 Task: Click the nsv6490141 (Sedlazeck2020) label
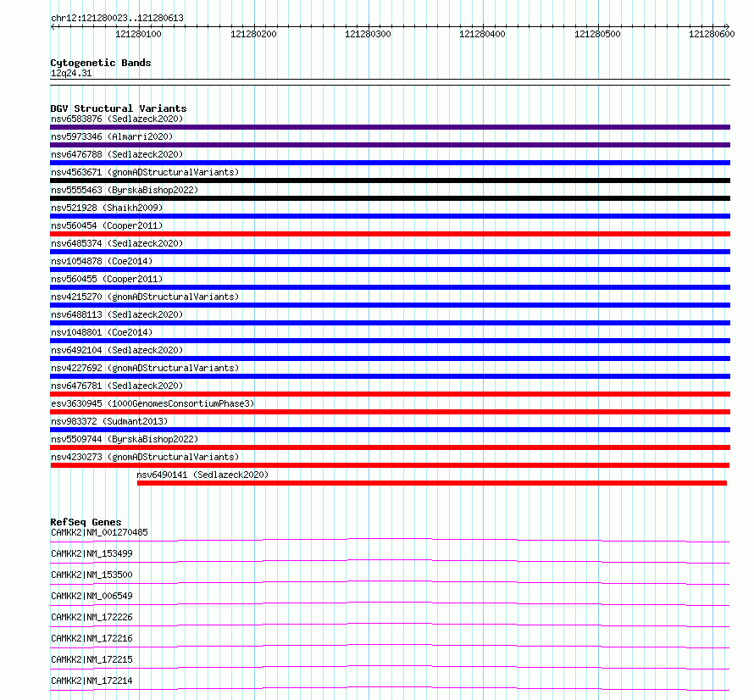pyautogui.click(x=202, y=475)
